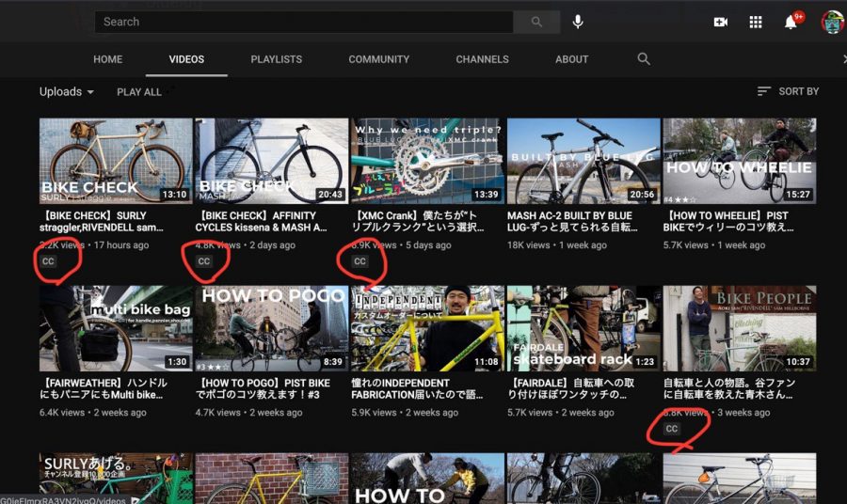Activate voice search microphone

(x=578, y=22)
